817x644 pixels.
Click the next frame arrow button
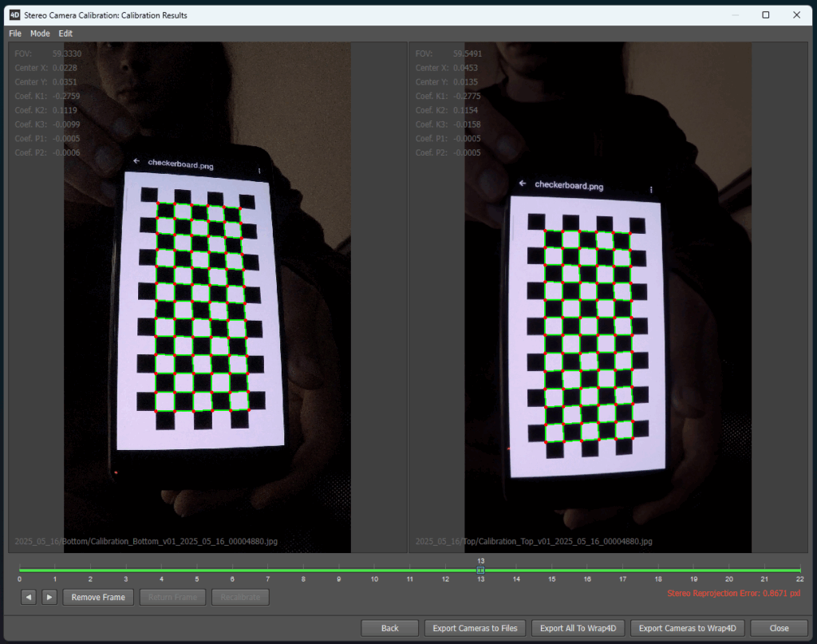tap(49, 597)
